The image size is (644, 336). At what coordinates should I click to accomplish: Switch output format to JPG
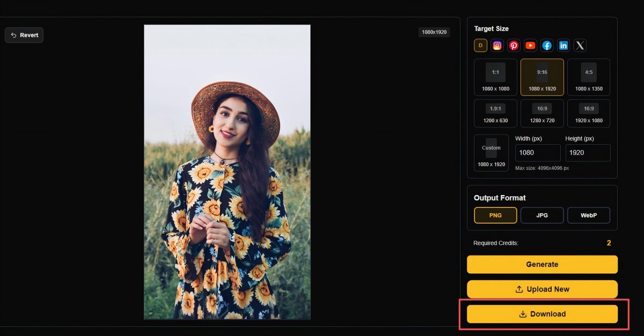coord(542,215)
